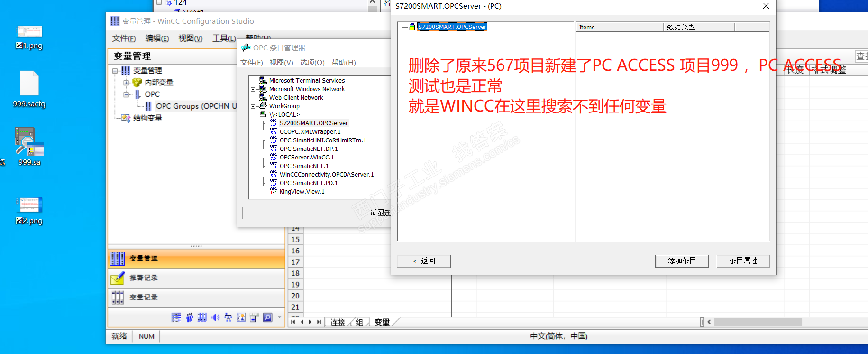868x354 pixels.
Task: Click the OPC icon beside OPC.SimaticNET.PD.1
Action: point(274,183)
